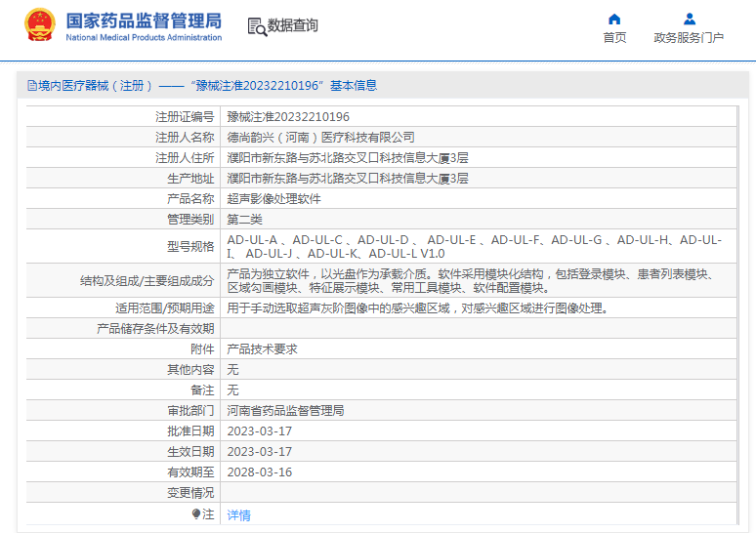Click the home house icon
Viewport: 756px width, 533px height.
click(x=614, y=20)
